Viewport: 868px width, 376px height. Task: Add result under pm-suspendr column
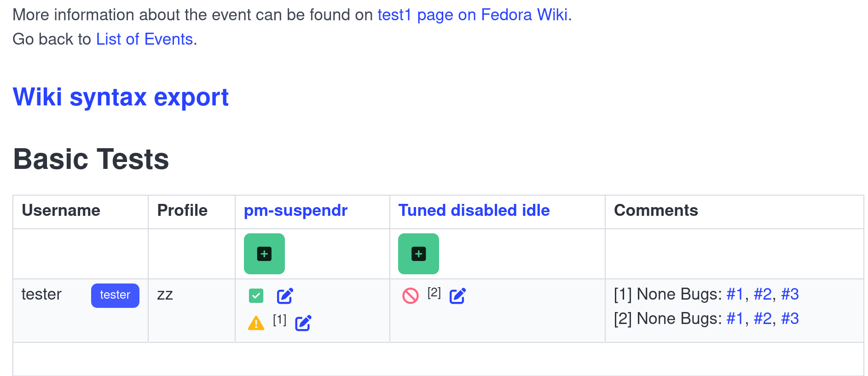[x=264, y=254]
